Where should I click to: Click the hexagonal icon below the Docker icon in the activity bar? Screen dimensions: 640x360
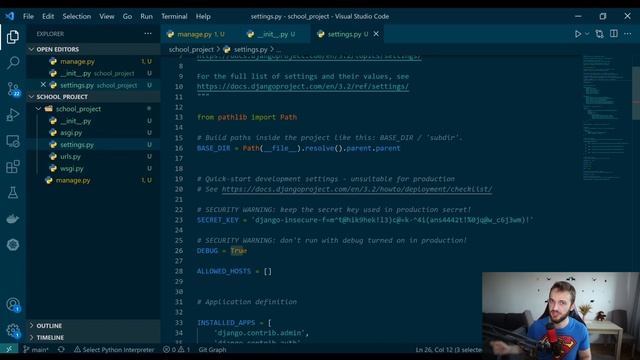(x=13, y=244)
